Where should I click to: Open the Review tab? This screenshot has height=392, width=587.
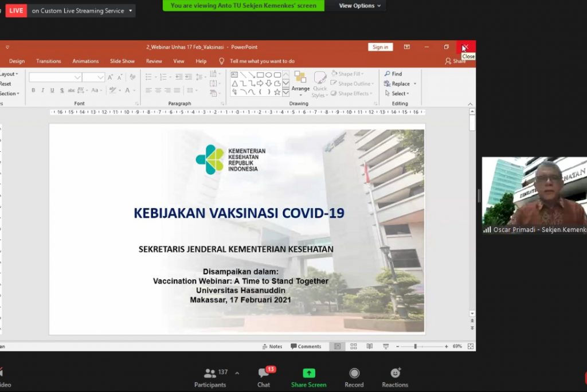[x=155, y=61]
